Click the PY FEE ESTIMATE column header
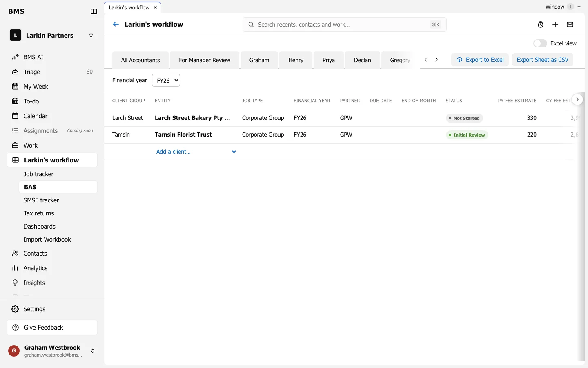This screenshot has height=368, width=588. click(517, 101)
